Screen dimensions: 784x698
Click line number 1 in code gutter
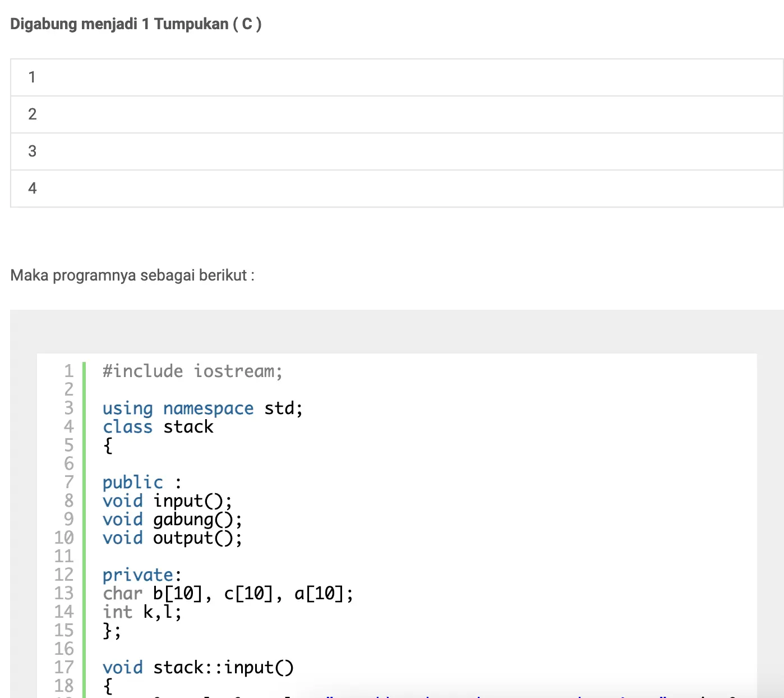click(x=68, y=371)
